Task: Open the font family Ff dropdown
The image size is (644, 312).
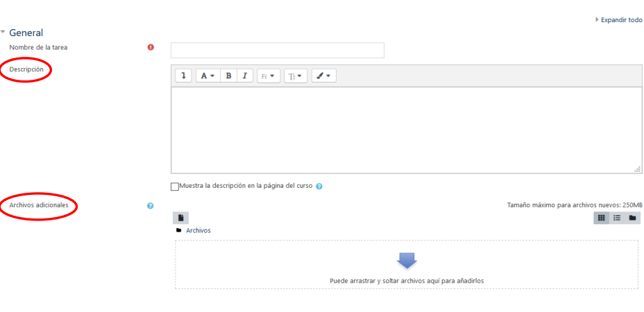Action: 269,76
